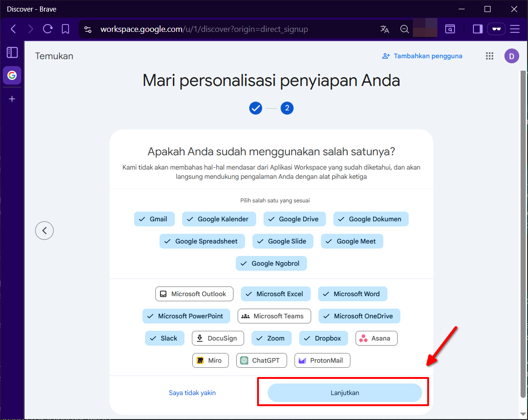Deselect the Microsoft Excel chip
Screen dimensions: 528x420
coord(276,294)
